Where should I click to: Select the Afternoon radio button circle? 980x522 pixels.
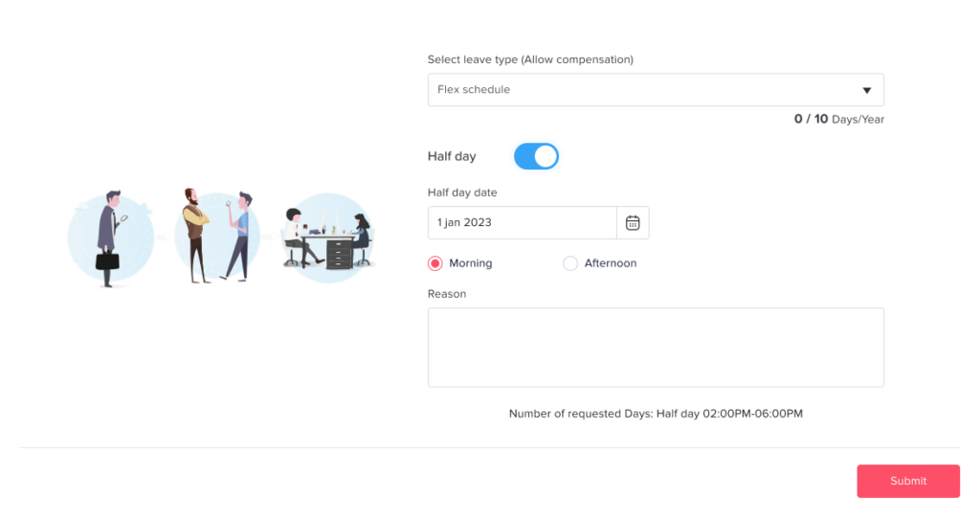[570, 263]
